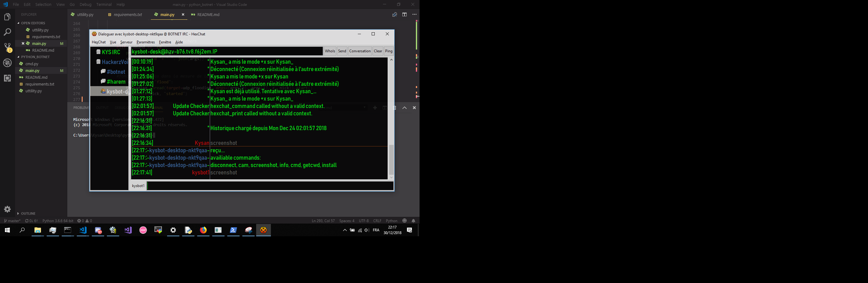Open Firefox from the Windows taskbar

click(203, 230)
